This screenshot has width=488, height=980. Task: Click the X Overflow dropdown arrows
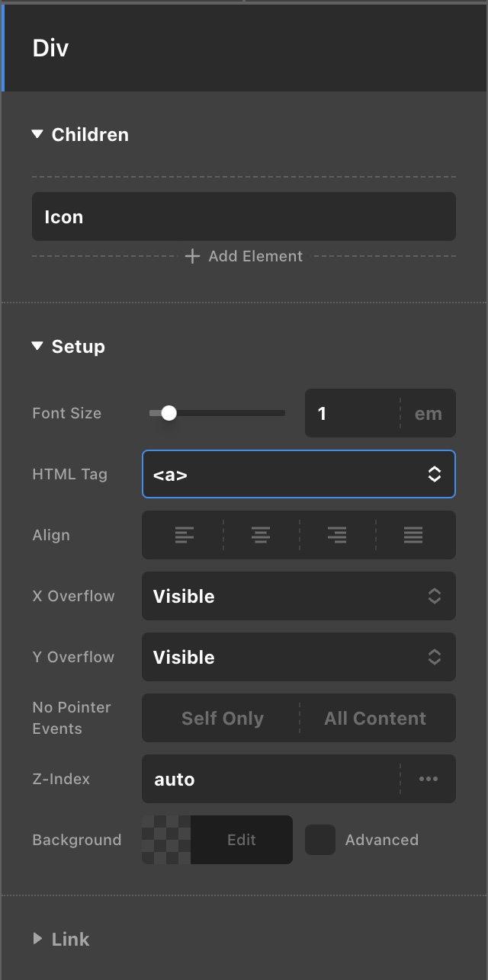coord(434,596)
